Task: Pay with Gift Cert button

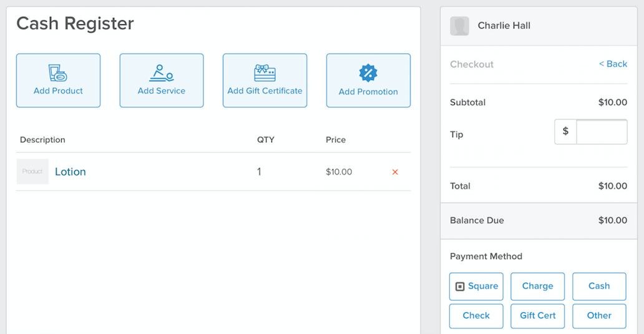Action: (x=538, y=316)
